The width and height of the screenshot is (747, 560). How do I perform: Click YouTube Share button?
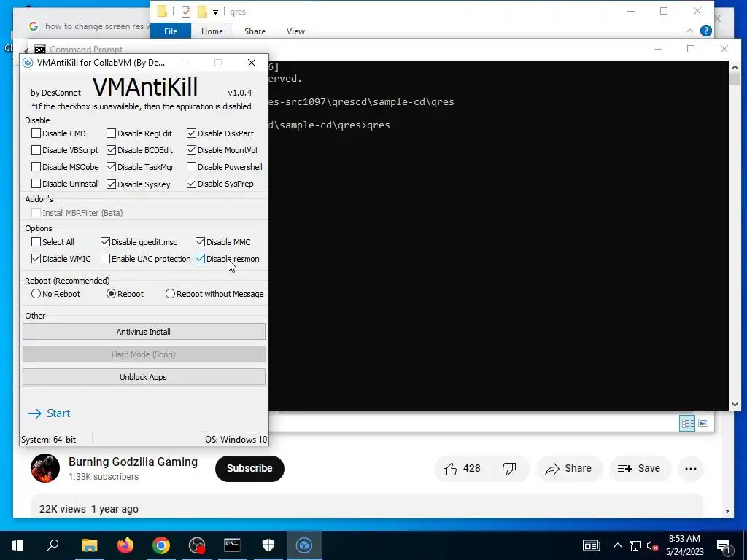click(568, 469)
